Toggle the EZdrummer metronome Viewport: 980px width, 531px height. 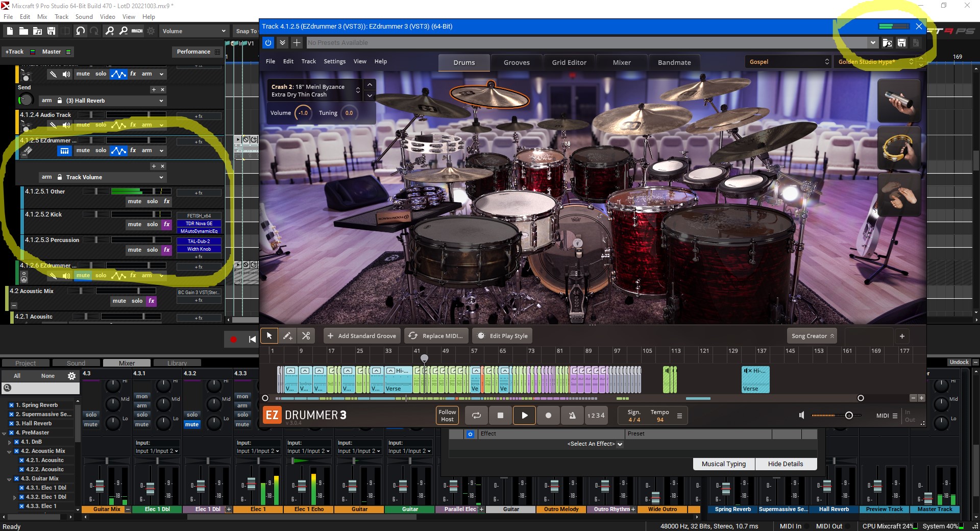click(572, 415)
